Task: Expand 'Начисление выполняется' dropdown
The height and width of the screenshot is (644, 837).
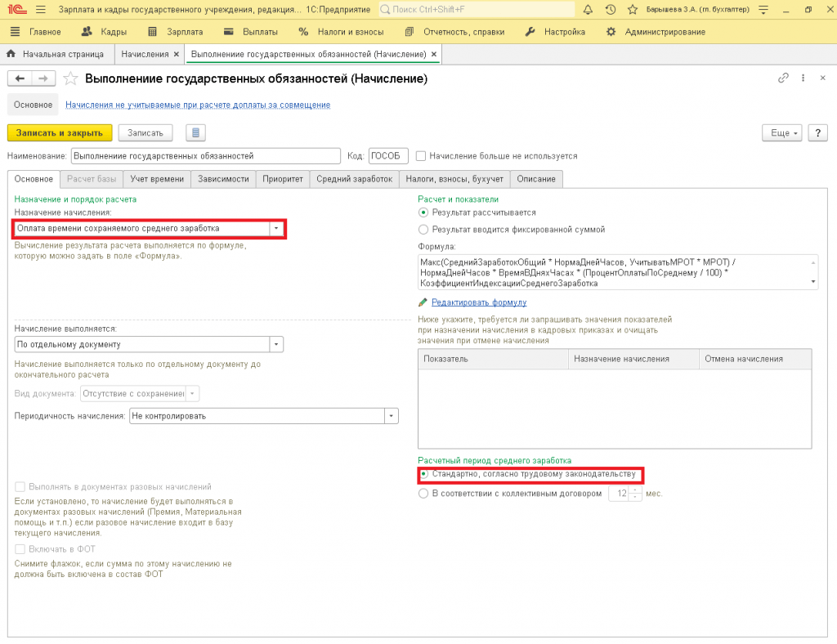Action: [276, 345]
